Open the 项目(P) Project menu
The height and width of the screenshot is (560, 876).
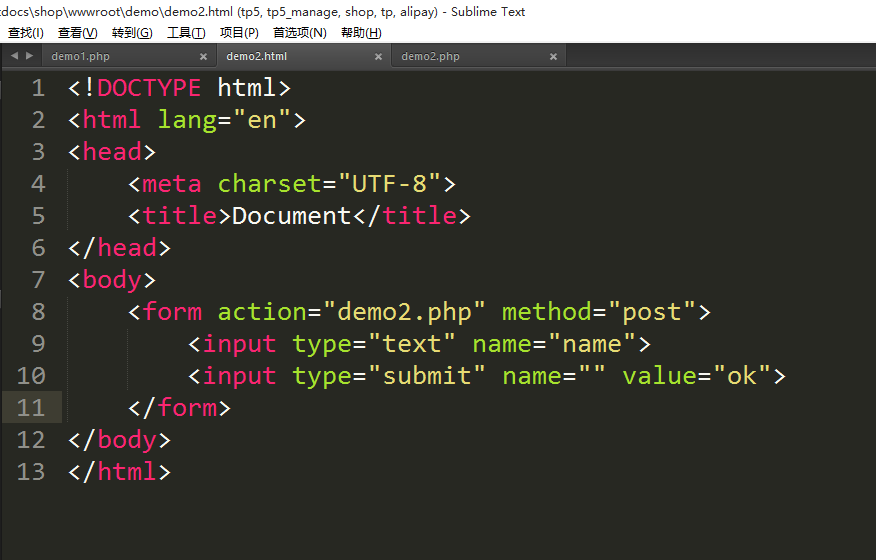tap(239, 33)
